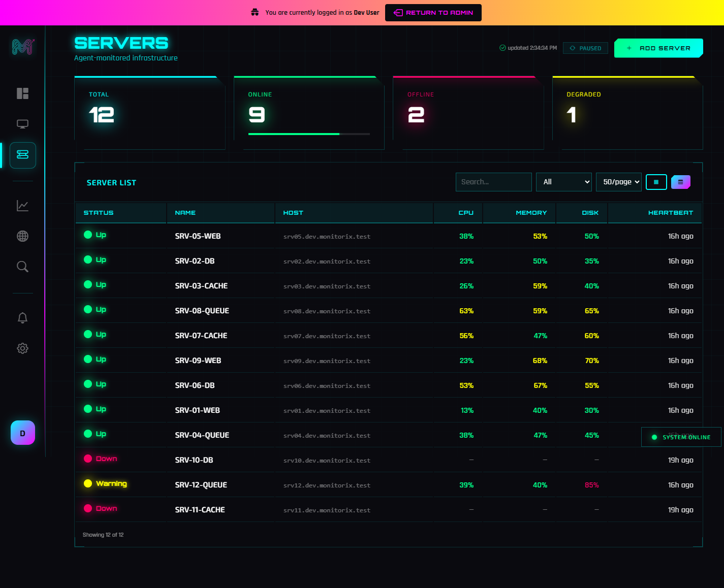Sort by the Host column header

[x=354, y=213]
